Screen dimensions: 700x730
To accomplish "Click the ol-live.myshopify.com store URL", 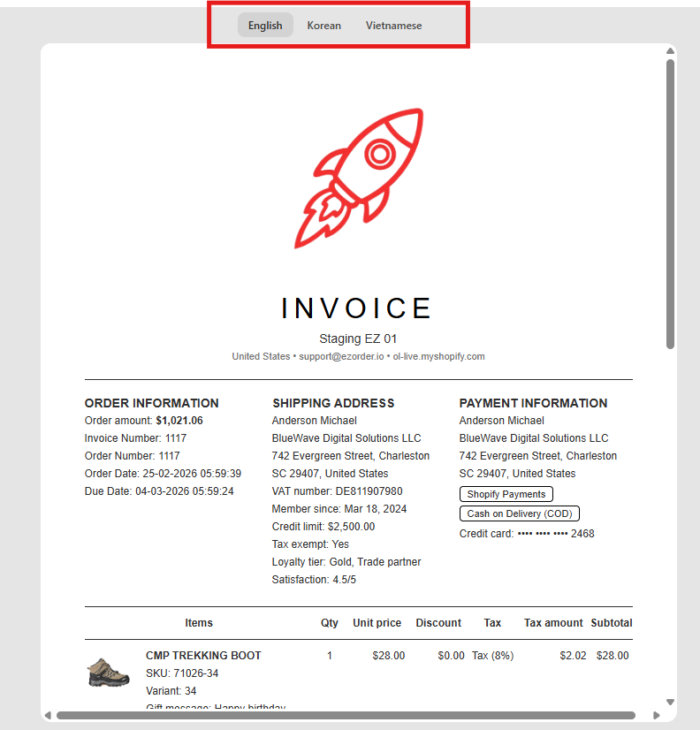I will click(438, 356).
